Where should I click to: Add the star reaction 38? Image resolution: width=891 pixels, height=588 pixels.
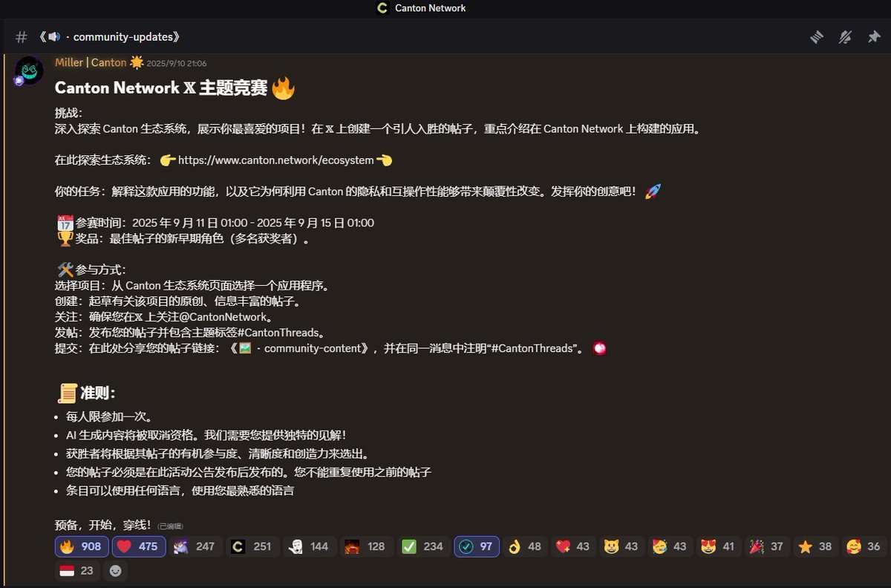coord(815,546)
